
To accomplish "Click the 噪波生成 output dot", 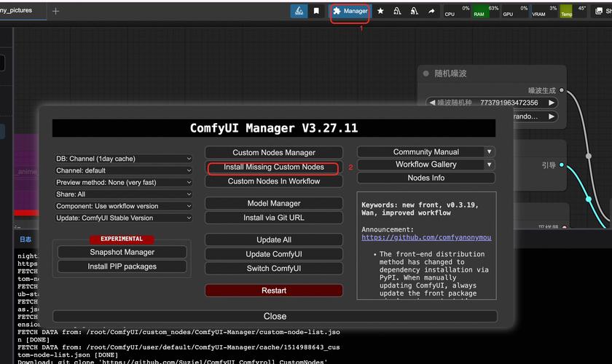I will click(562, 90).
